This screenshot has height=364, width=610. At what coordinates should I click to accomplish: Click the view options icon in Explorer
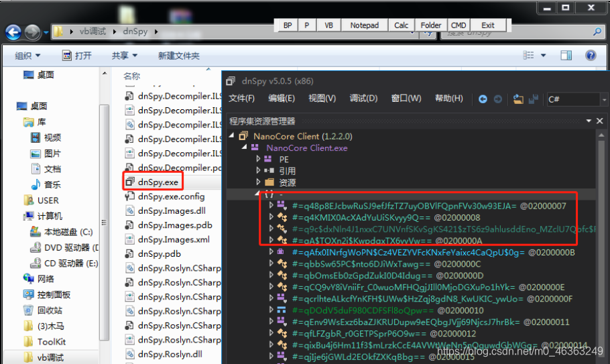tap(528, 55)
